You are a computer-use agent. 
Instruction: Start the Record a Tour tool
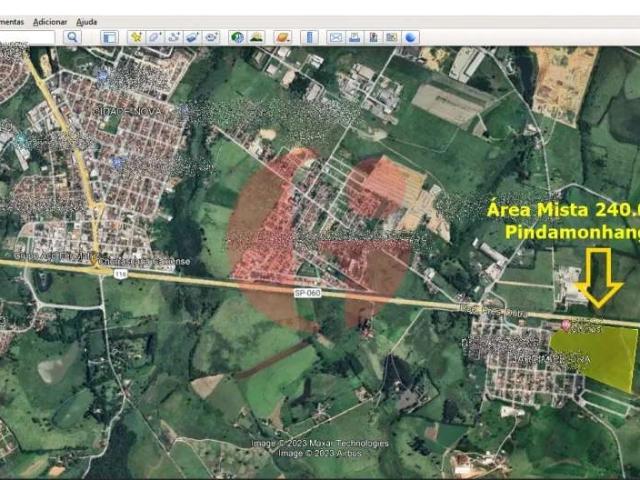click(212, 37)
